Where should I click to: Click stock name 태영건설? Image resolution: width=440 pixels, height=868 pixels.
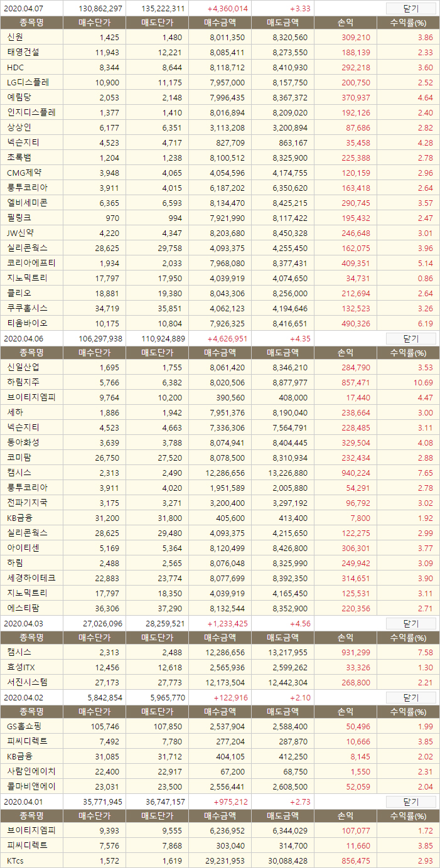[23, 52]
